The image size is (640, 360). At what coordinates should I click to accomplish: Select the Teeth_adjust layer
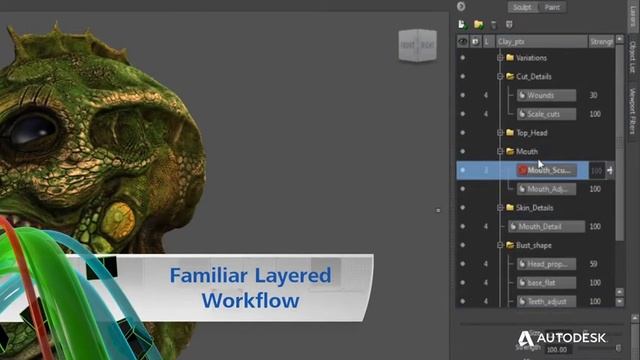click(546, 302)
